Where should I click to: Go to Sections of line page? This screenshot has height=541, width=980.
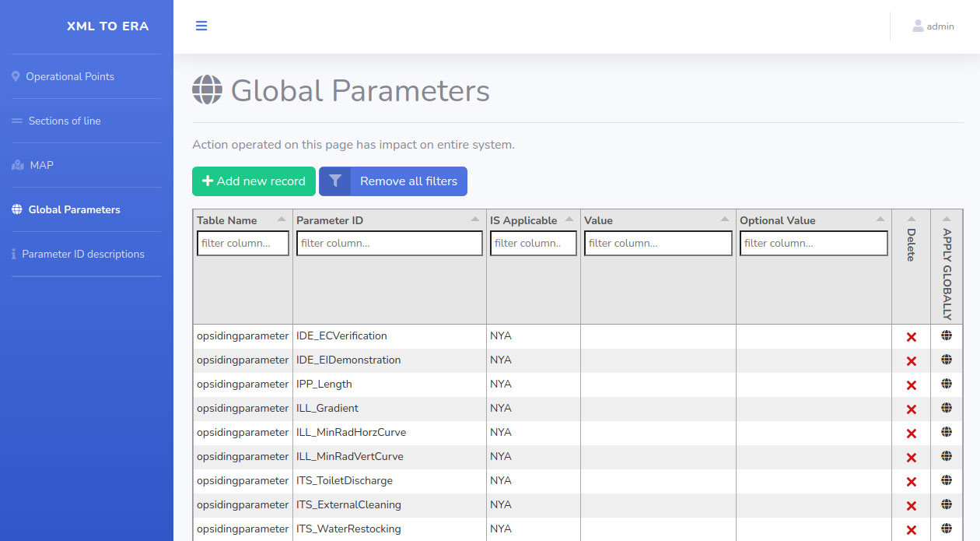point(65,121)
